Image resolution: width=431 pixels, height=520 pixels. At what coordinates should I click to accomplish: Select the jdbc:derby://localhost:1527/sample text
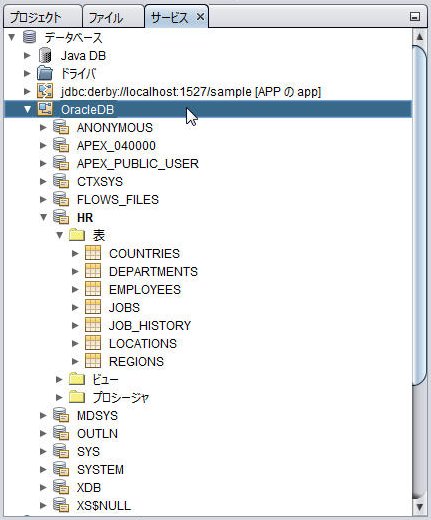156,92
